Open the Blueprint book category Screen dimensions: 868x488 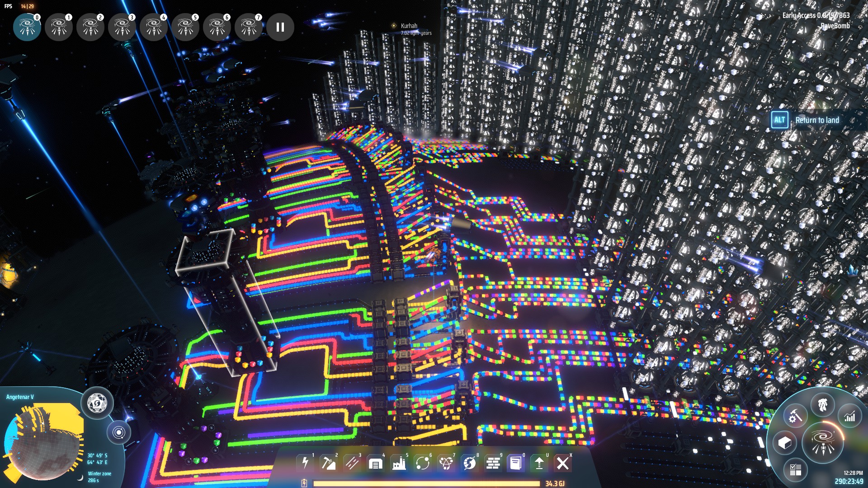pyautogui.click(x=516, y=463)
